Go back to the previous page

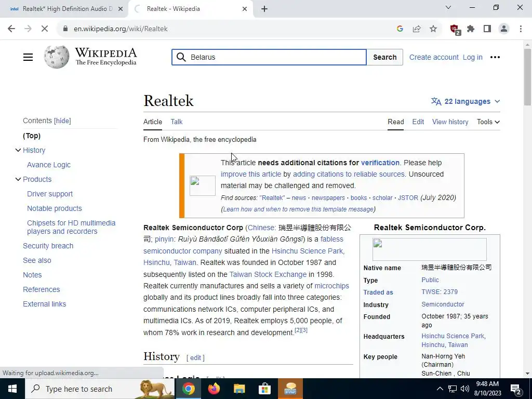11,29
